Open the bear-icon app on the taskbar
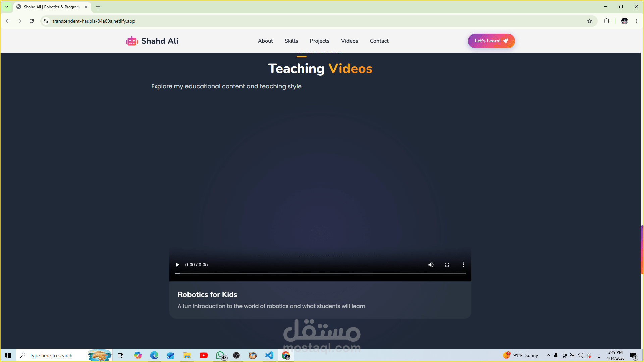Viewport: 644px width, 362px height. [253, 355]
